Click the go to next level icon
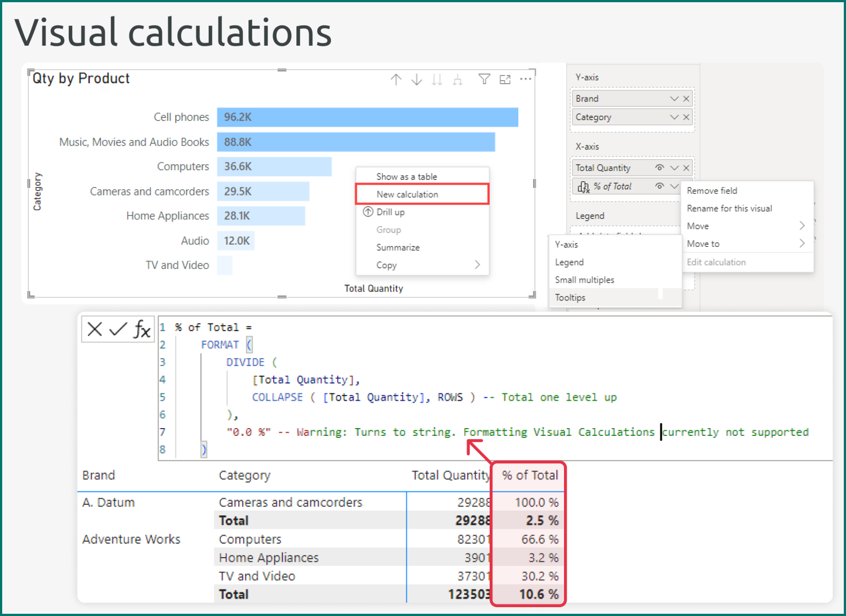 click(457, 79)
